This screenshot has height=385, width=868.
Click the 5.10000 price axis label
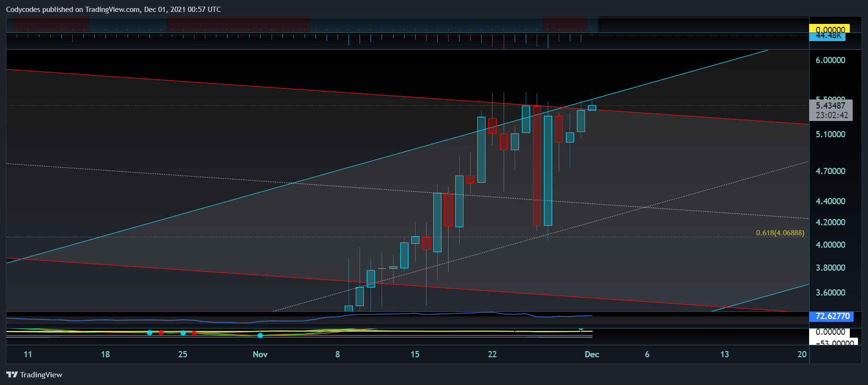pyautogui.click(x=830, y=134)
